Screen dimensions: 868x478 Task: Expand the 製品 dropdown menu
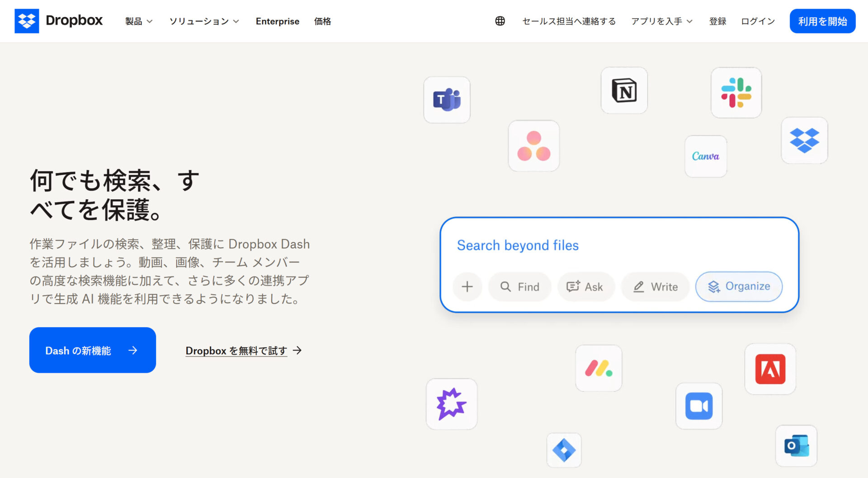click(138, 21)
